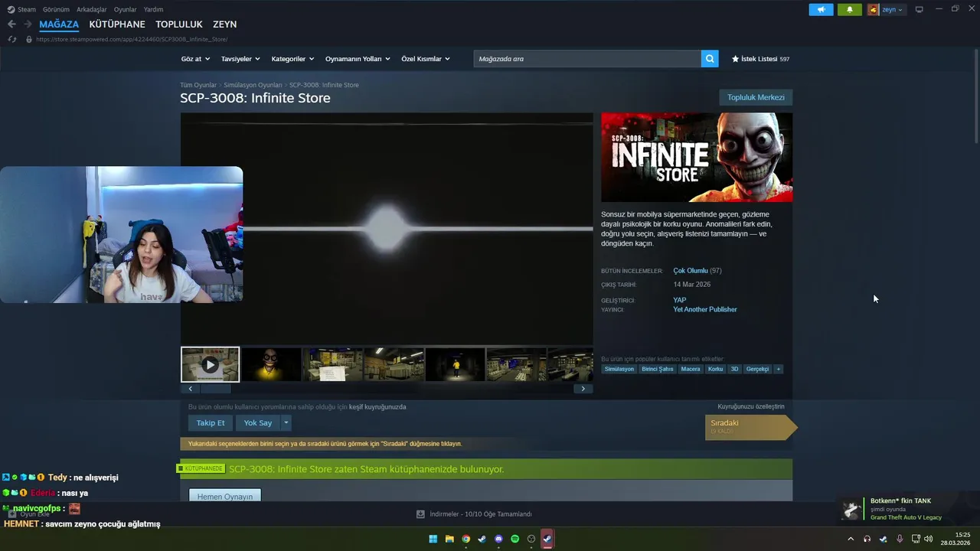Open developer YAP link
Screen dimensions: 980x551
point(680,300)
